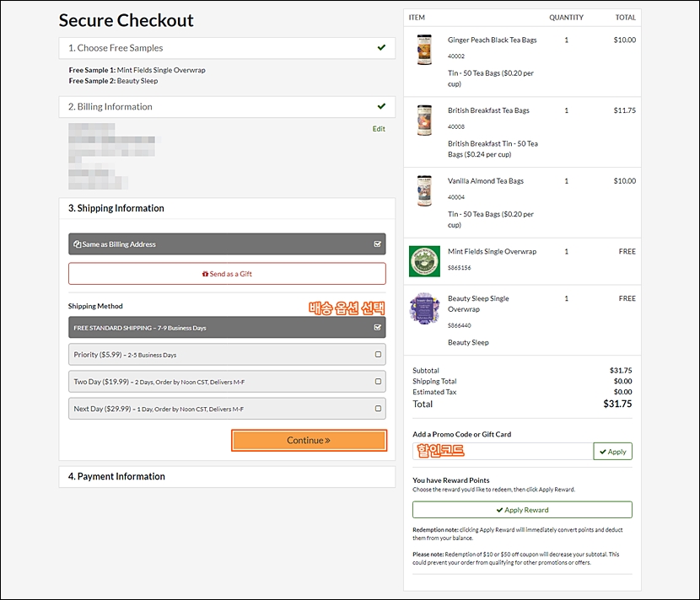Click the British Breakfast Tea tin image
Screen dimensions: 700x600
click(x=424, y=120)
